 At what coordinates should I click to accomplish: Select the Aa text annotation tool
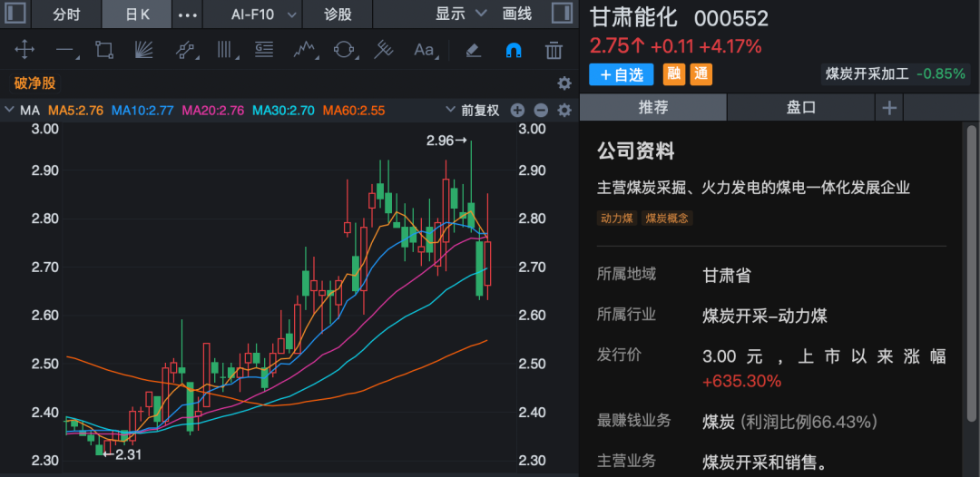424,50
